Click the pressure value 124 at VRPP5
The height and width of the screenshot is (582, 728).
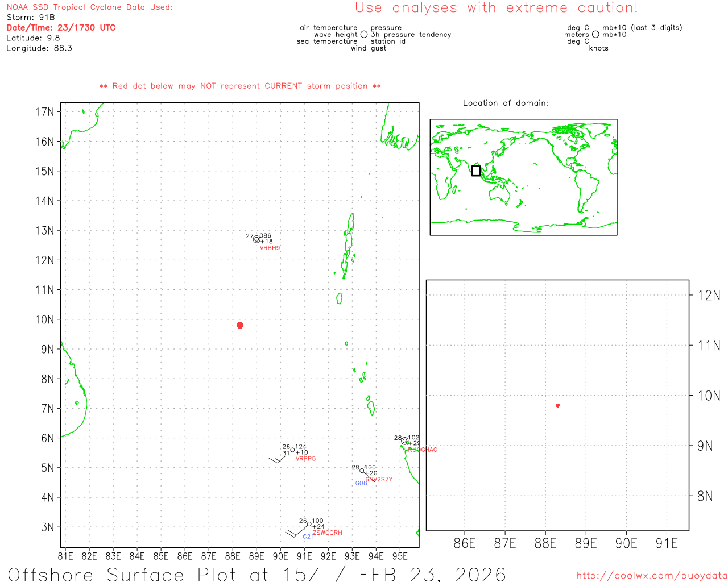[x=301, y=447]
